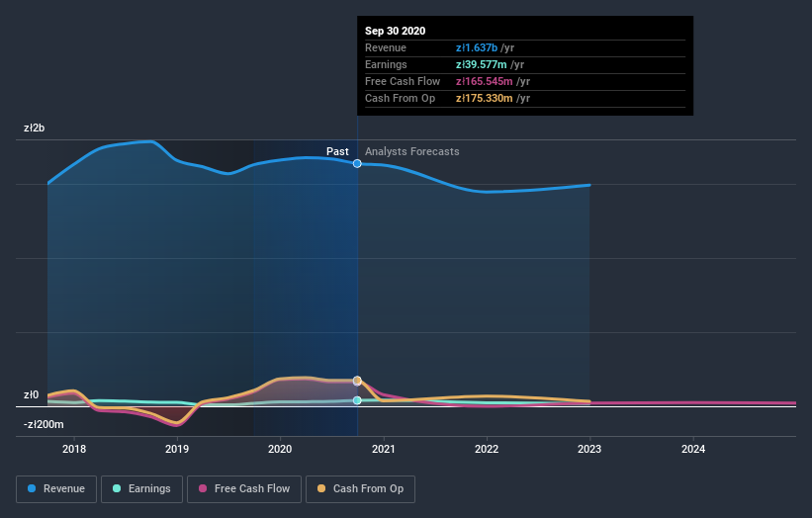Click the -zł200m y-axis label
This screenshot has width=812, height=518.
(44, 424)
